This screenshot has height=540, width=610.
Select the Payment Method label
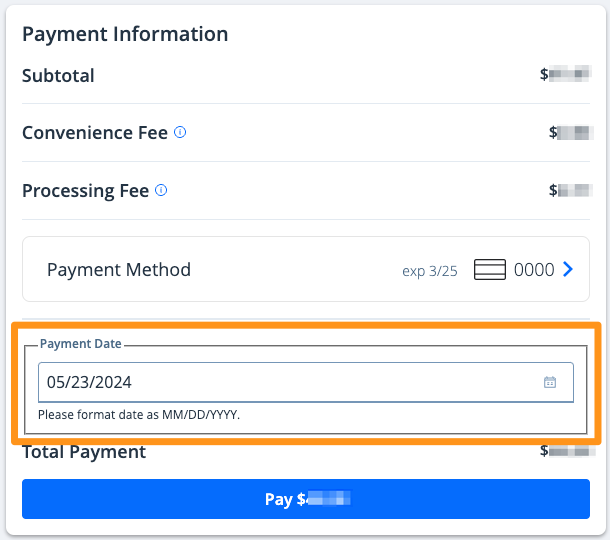tap(119, 269)
